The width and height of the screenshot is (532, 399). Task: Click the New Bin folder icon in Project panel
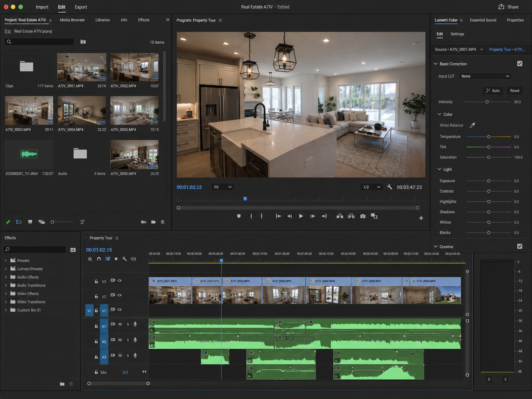click(x=153, y=222)
